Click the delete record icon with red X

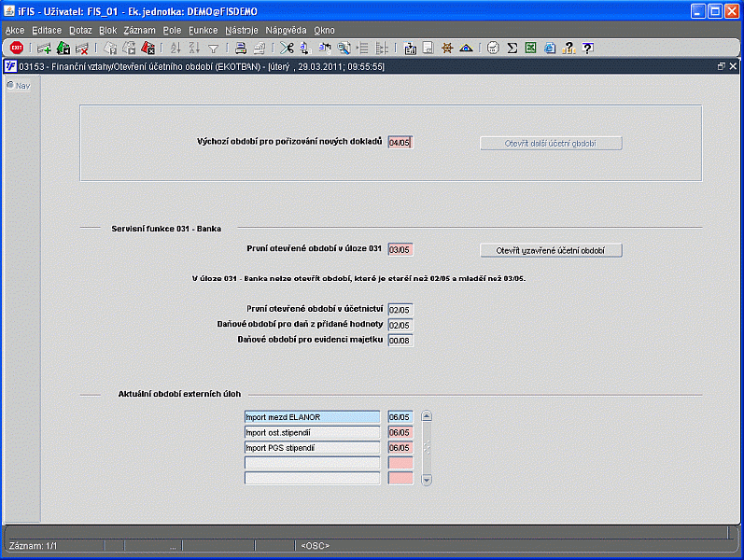coord(81,48)
